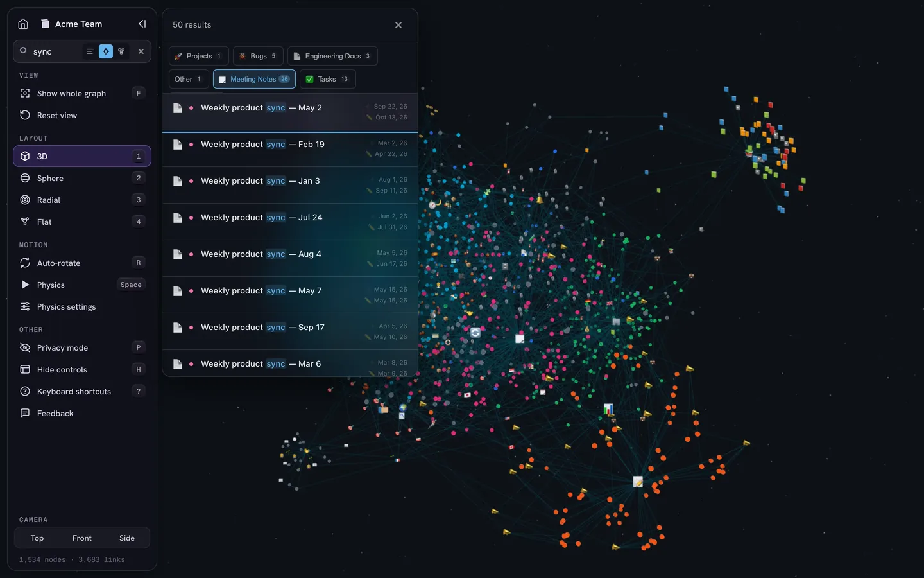Open result Weekly product sync — May 7
Viewport: 924px width, 578px height.
[290, 295]
